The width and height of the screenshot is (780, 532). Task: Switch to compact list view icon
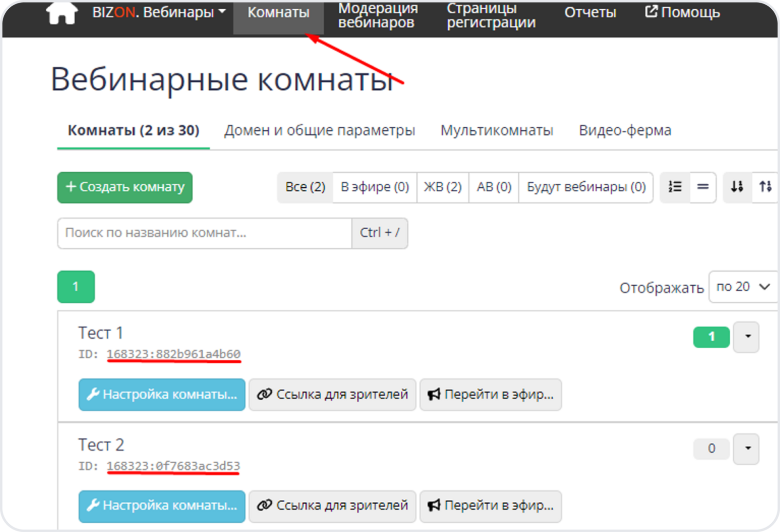702,187
